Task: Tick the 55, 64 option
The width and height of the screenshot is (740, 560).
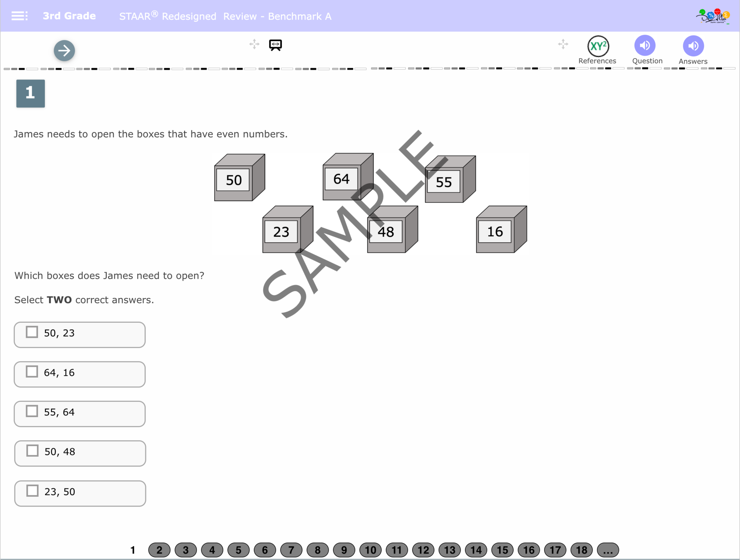Action: click(32, 411)
